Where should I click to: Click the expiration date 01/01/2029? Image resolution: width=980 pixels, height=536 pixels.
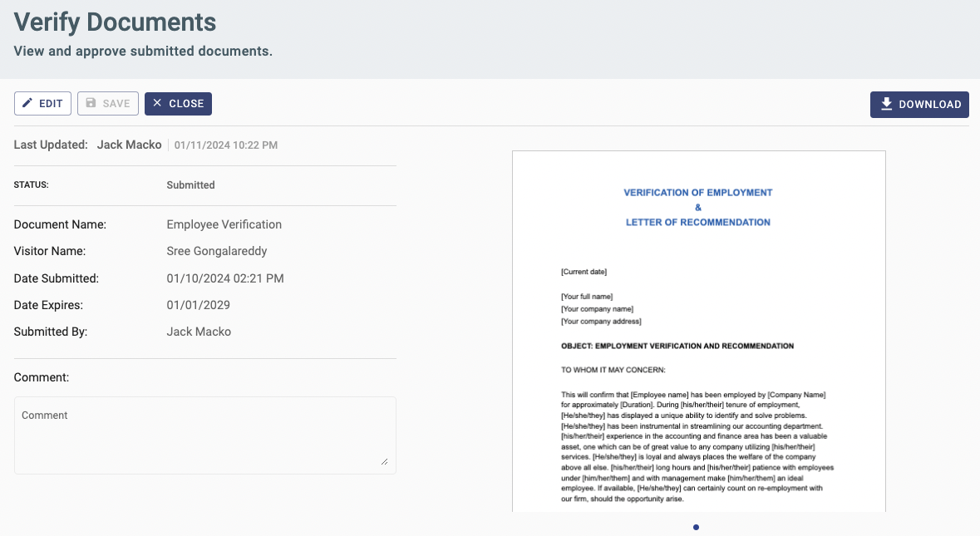point(198,305)
